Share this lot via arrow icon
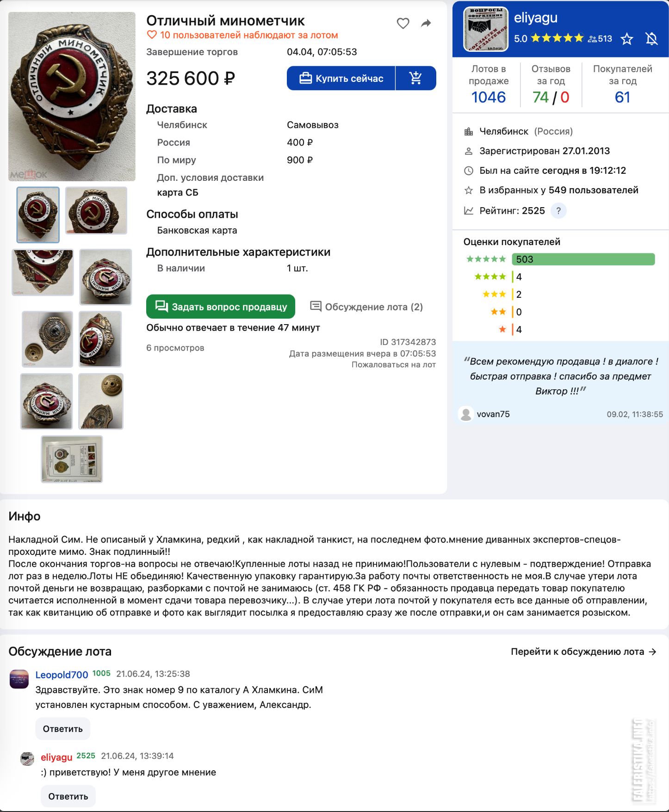This screenshot has width=669, height=812. click(426, 23)
